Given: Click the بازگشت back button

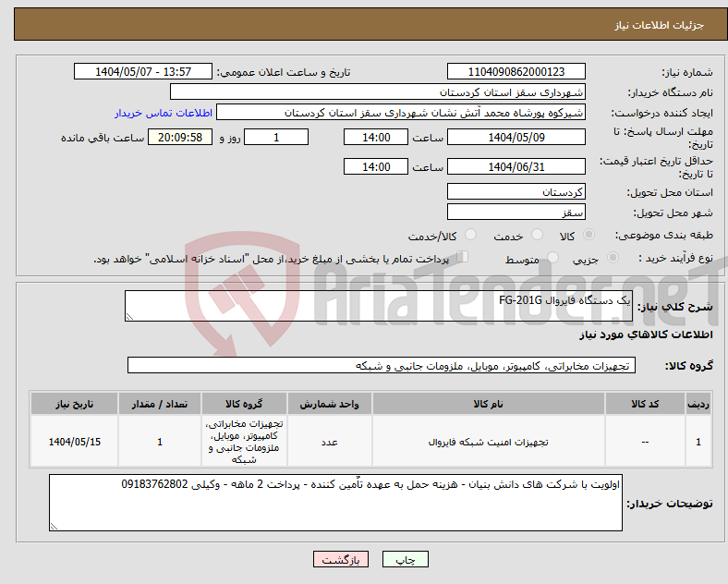Looking at the screenshot, I should (341, 559).
